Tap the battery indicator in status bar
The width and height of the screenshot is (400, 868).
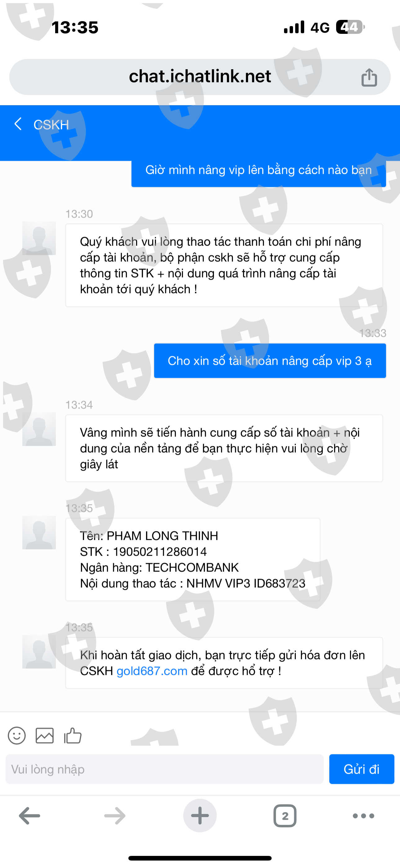tap(350, 27)
